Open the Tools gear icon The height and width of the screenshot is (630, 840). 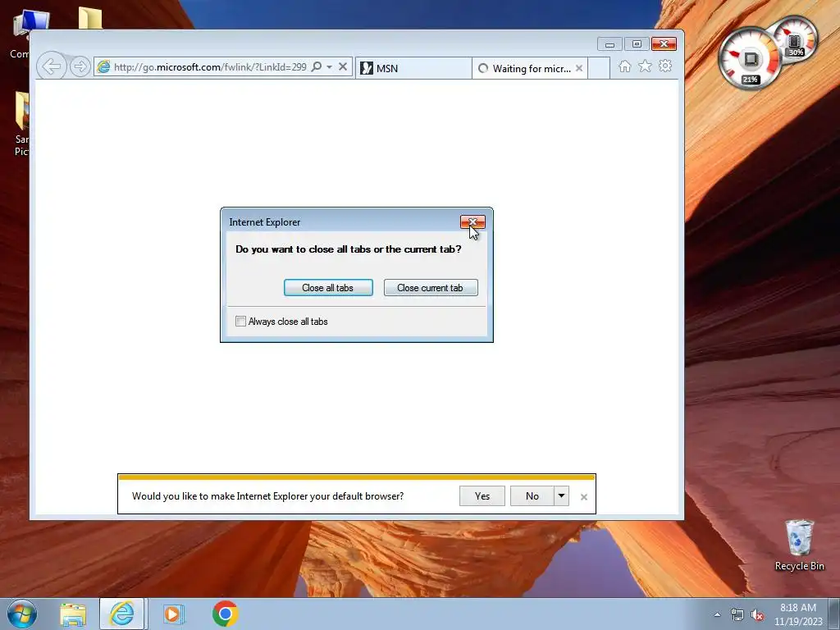tap(665, 66)
